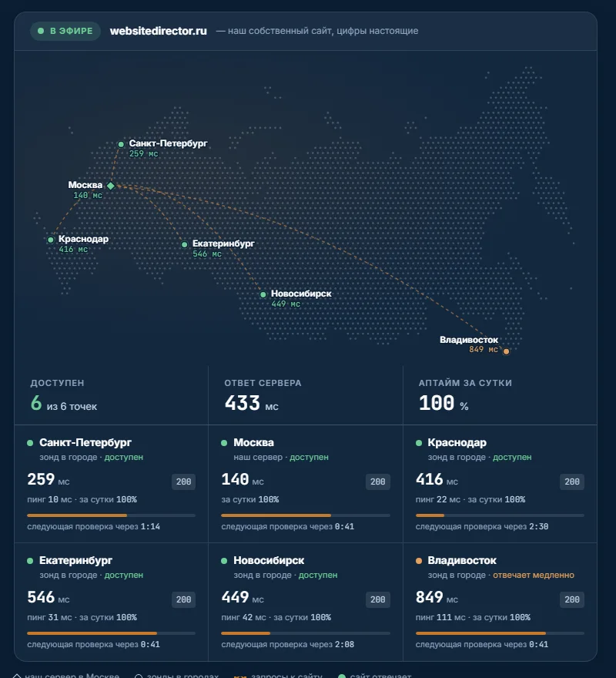616x678 pixels.
Task: Open the websitedirector.ru site title
Action: [158, 31]
